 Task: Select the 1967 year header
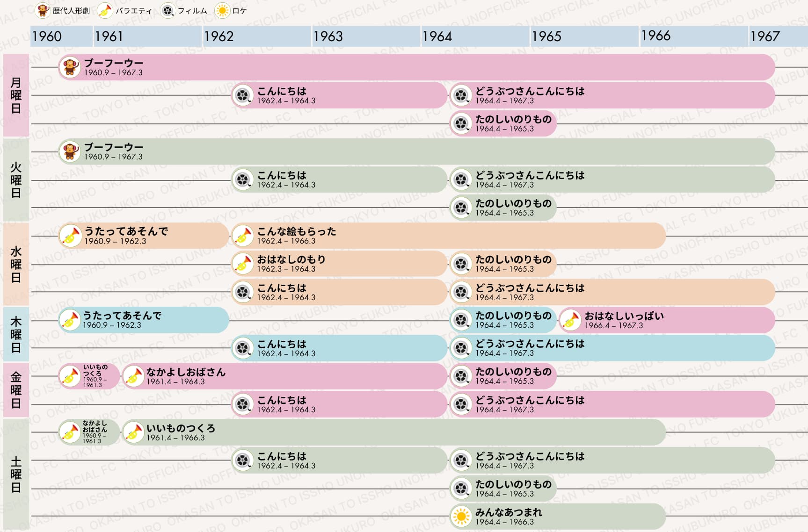tap(778, 36)
